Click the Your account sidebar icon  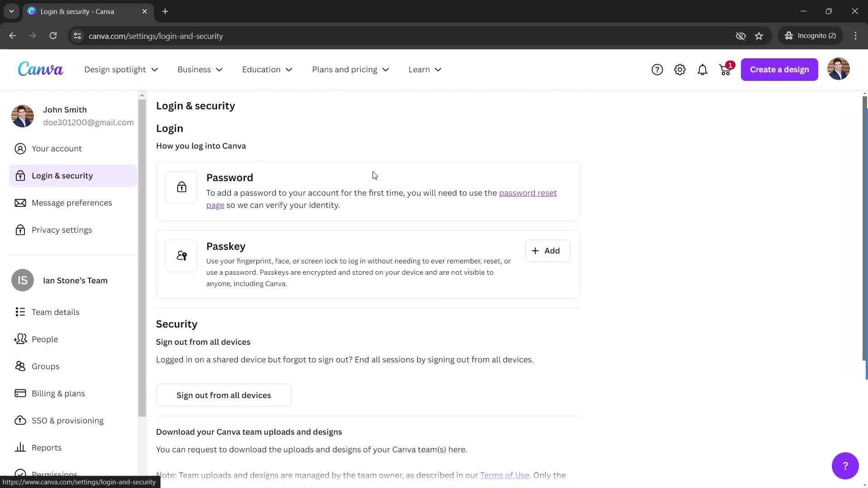(19, 148)
